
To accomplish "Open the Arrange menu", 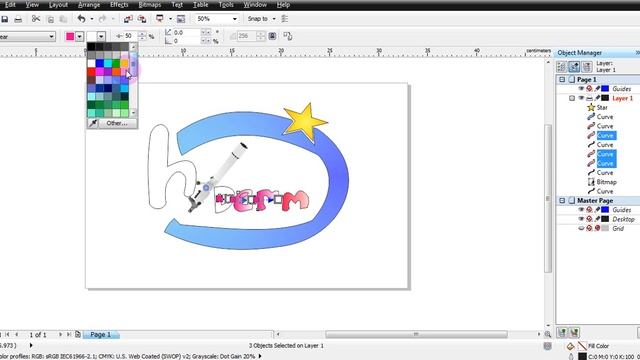I will (x=89, y=4).
